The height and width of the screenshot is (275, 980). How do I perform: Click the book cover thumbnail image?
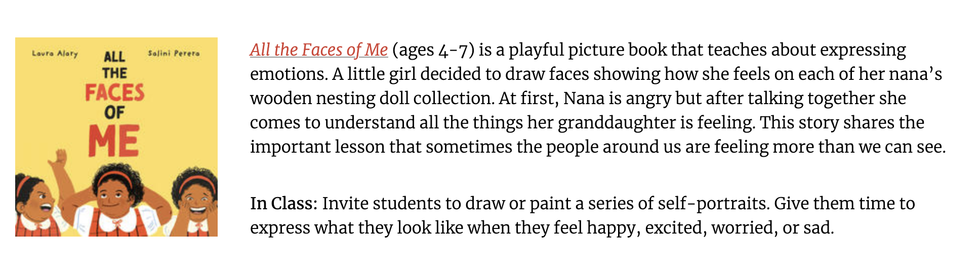(116, 136)
